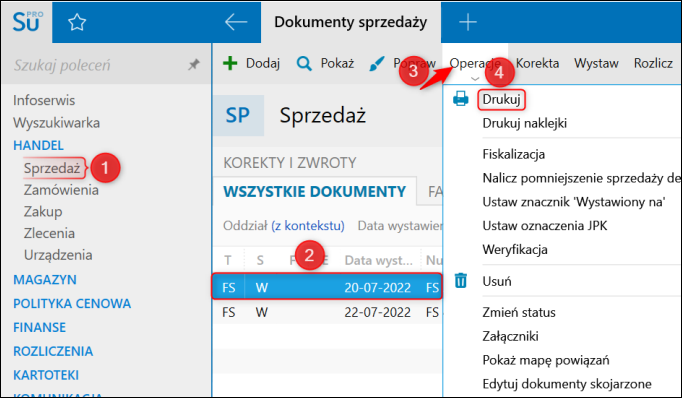The width and height of the screenshot is (682, 398).
Task: Select the document row dated 22-07-2022
Action: 327,312
